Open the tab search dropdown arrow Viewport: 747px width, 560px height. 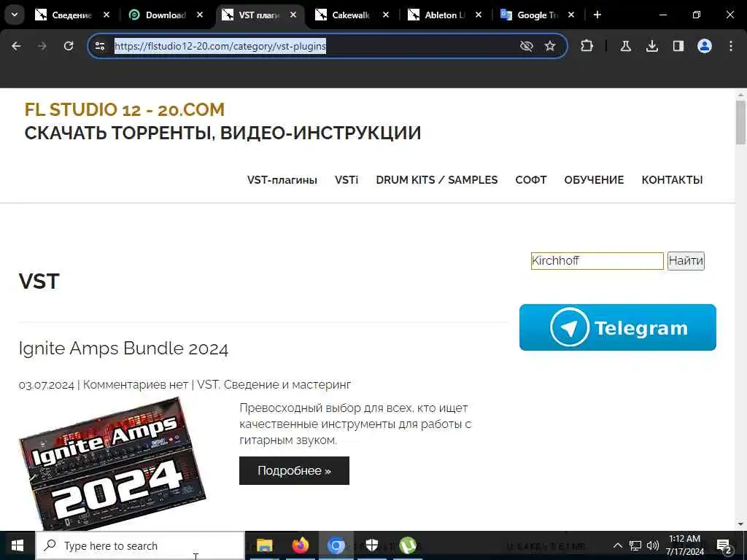click(15, 15)
